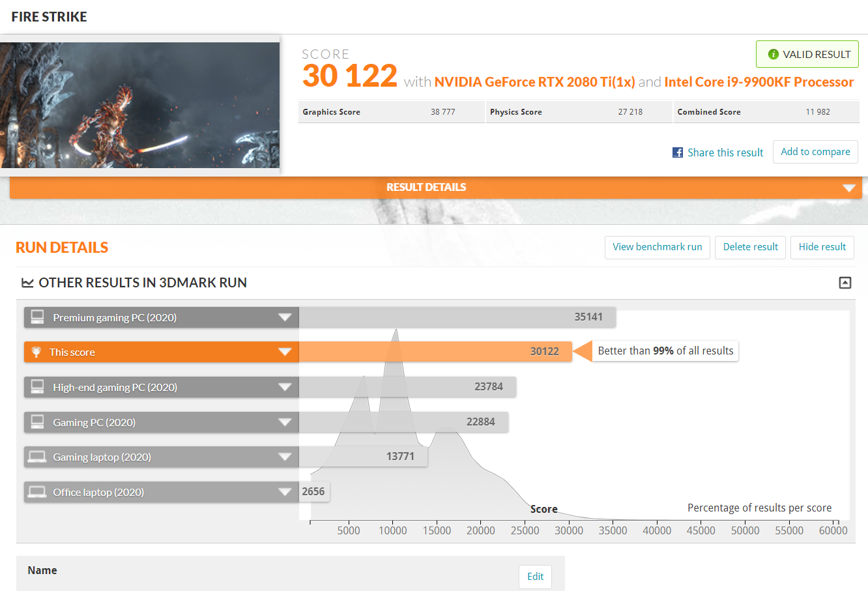Click the Percentage of results per score label

pyautogui.click(x=759, y=508)
